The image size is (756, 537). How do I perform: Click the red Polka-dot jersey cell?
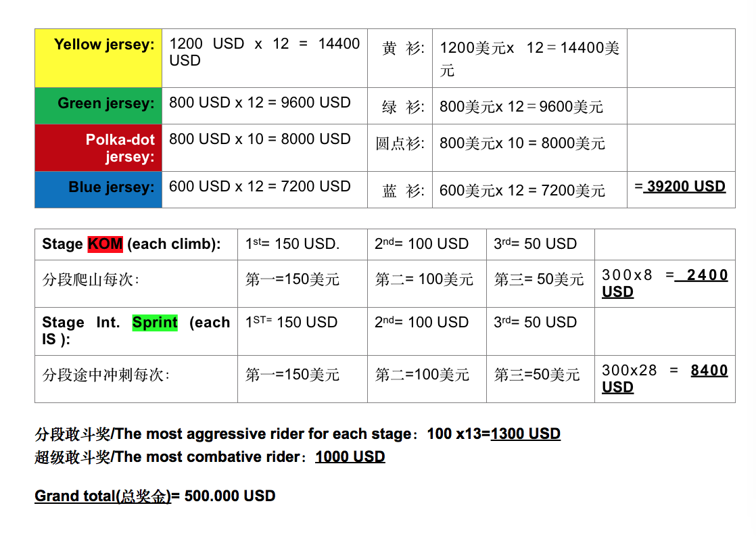tap(98, 148)
